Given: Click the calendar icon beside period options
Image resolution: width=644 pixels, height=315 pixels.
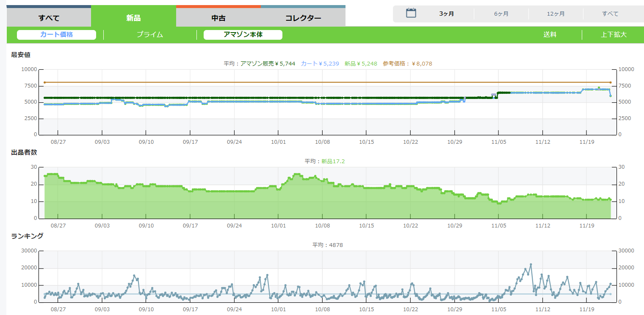Looking at the screenshot, I should pyautogui.click(x=411, y=13).
